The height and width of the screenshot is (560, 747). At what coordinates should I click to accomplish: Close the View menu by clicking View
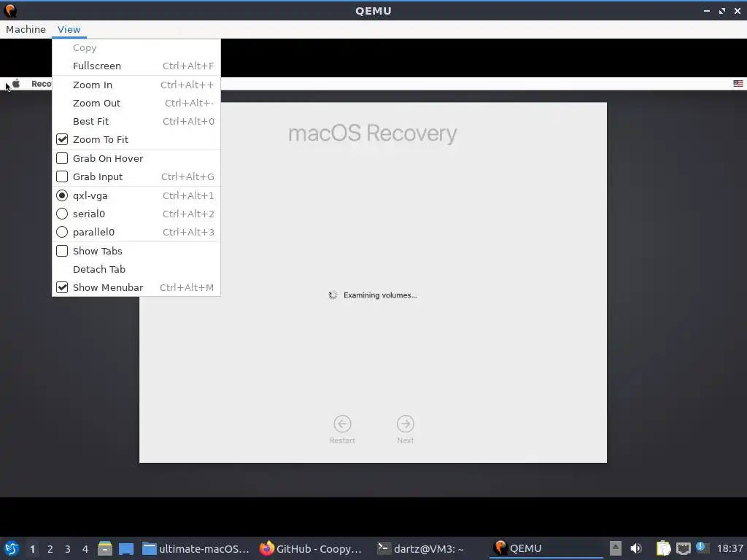click(69, 29)
